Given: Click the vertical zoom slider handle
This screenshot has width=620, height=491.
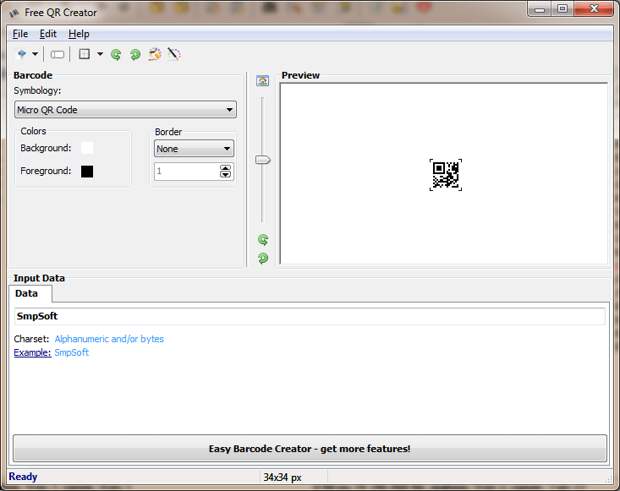Looking at the screenshot, I should tap(263, 160).
